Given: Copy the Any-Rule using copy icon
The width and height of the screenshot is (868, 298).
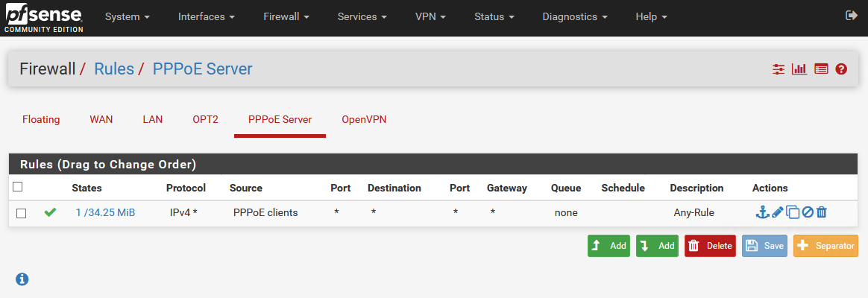Looking at the screenshot, I should coord(793,212).
